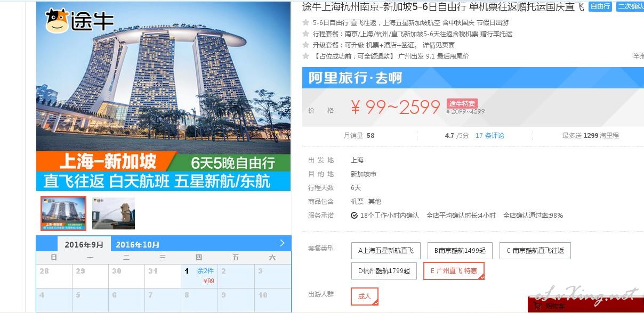
Task: Switch to 2016年9月 calendar tab
Action: click(84, 244)
